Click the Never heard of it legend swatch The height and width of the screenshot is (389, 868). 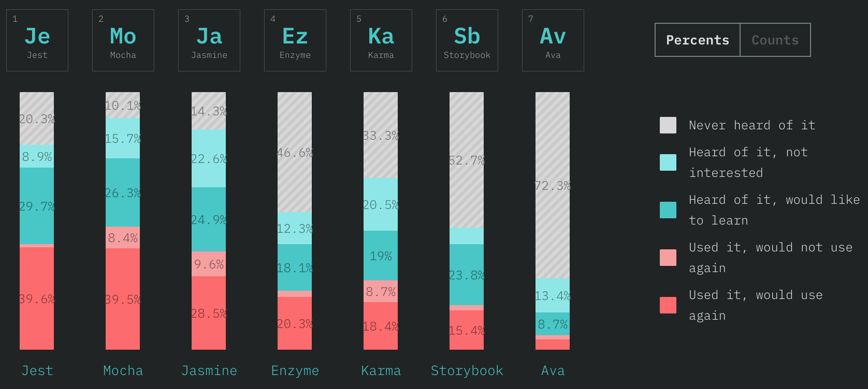coord(668,125)
